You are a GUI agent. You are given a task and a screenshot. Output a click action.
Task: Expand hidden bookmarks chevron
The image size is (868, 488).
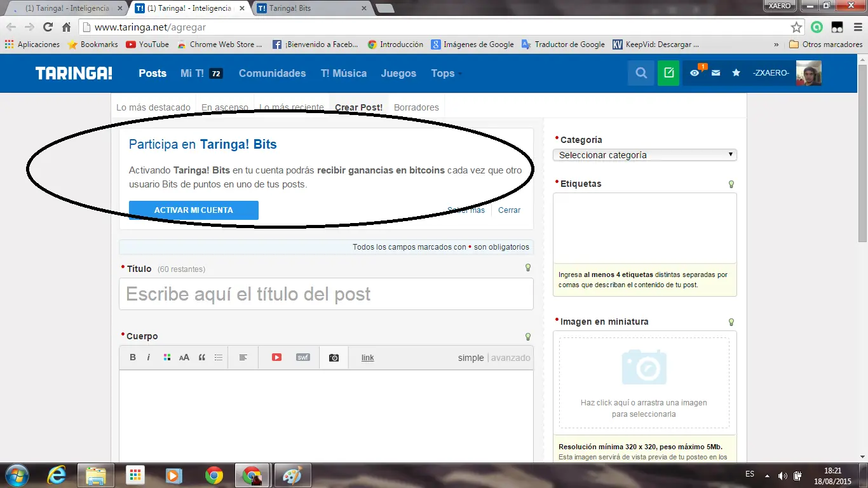776,44
